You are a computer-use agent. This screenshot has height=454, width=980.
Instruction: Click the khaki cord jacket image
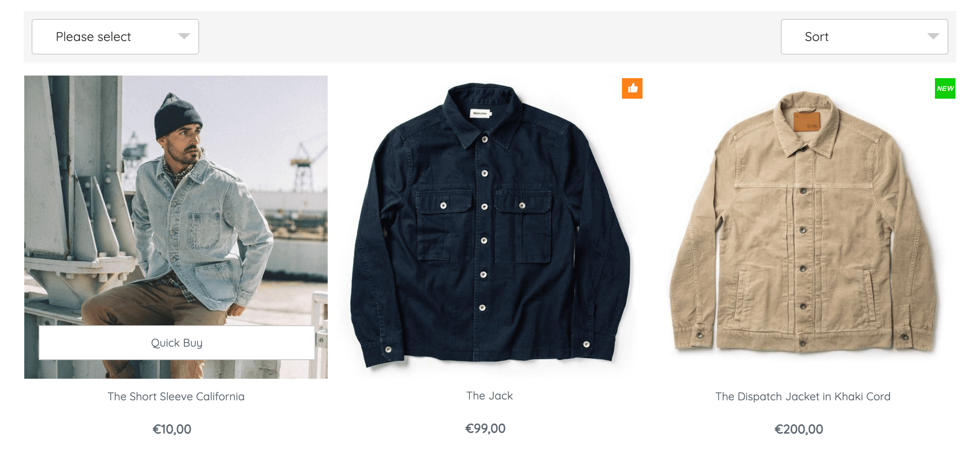[x=803, y=227]
